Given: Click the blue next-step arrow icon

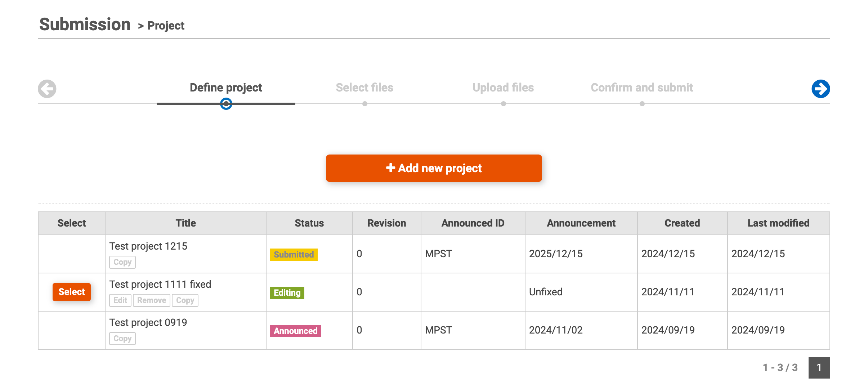Looking at the screenshot, I should pos(820,89).
